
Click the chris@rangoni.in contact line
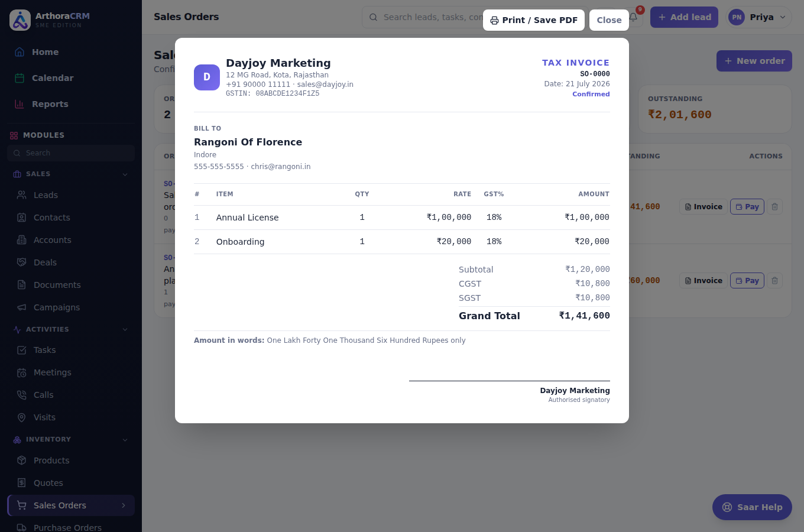pos(252,167)
